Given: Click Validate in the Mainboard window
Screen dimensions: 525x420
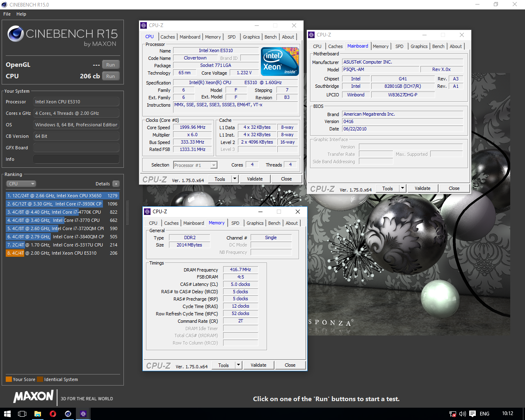Looking at the screenshot, I should [x=422, y=188].
